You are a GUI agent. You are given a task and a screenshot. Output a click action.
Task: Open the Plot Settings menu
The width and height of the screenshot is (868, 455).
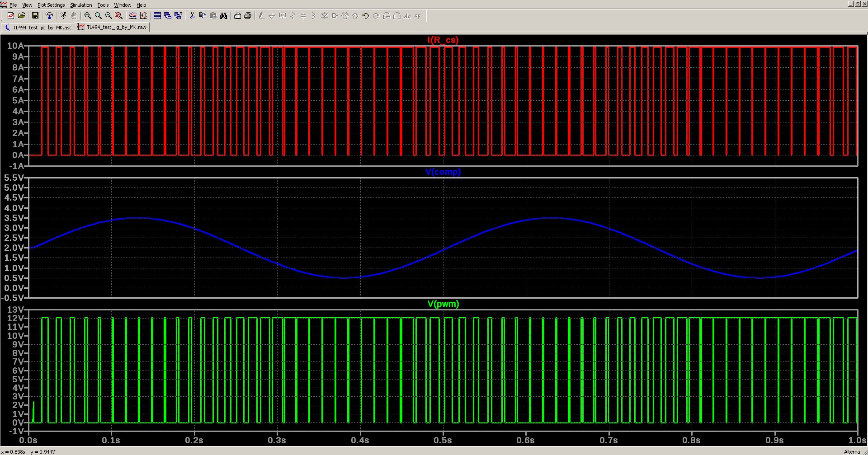point(51,5)
